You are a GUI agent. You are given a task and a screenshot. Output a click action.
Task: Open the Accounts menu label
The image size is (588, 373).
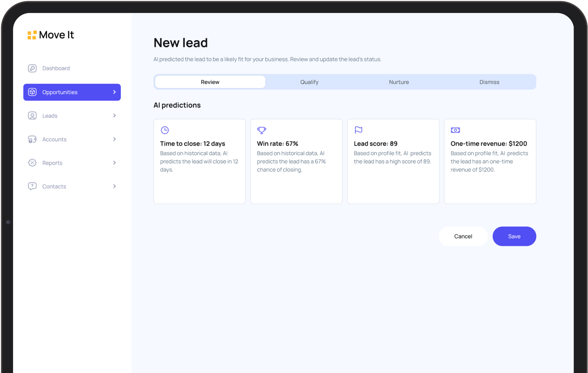coord(54,139)
